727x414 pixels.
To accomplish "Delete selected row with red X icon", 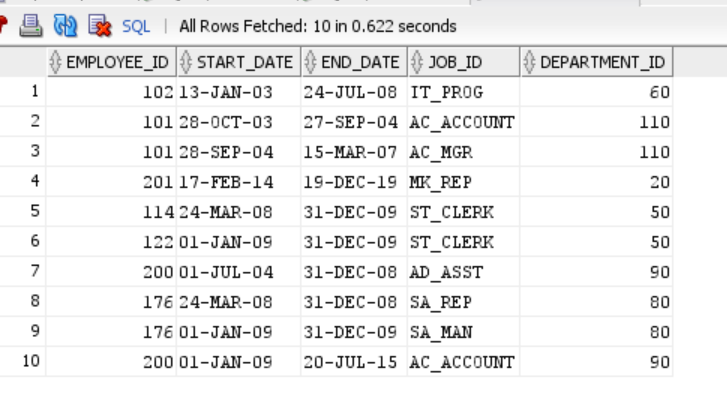I will (100, 26).
